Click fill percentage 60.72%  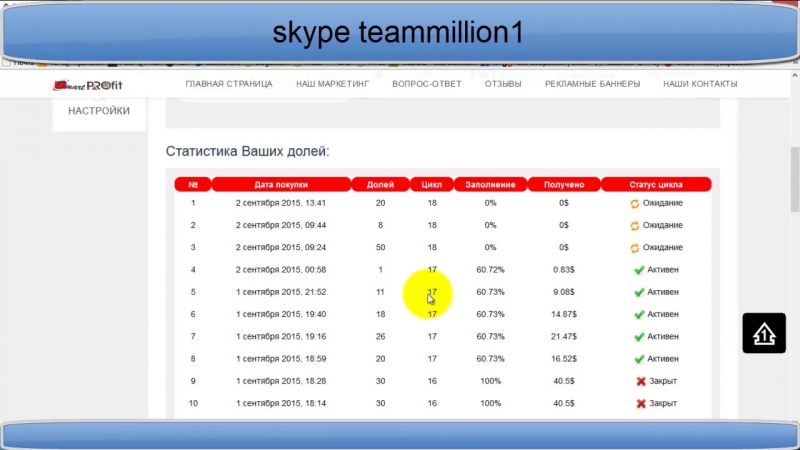point(490,269)
